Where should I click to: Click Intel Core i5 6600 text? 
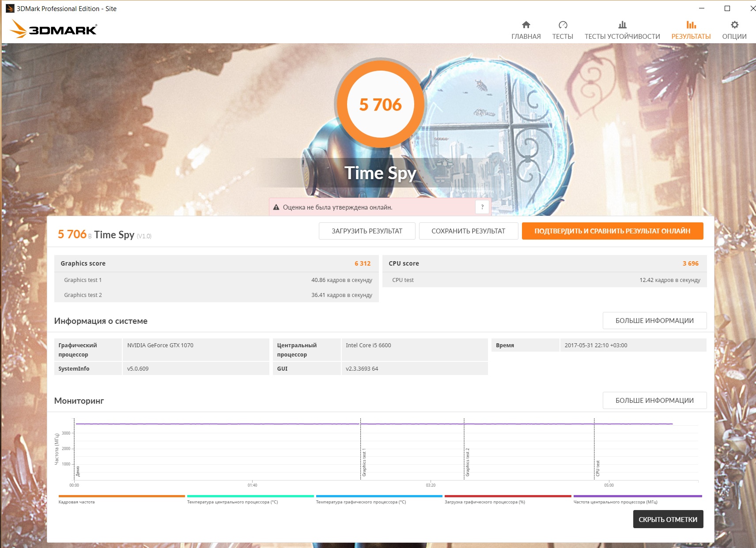click(x=368, y=345)
